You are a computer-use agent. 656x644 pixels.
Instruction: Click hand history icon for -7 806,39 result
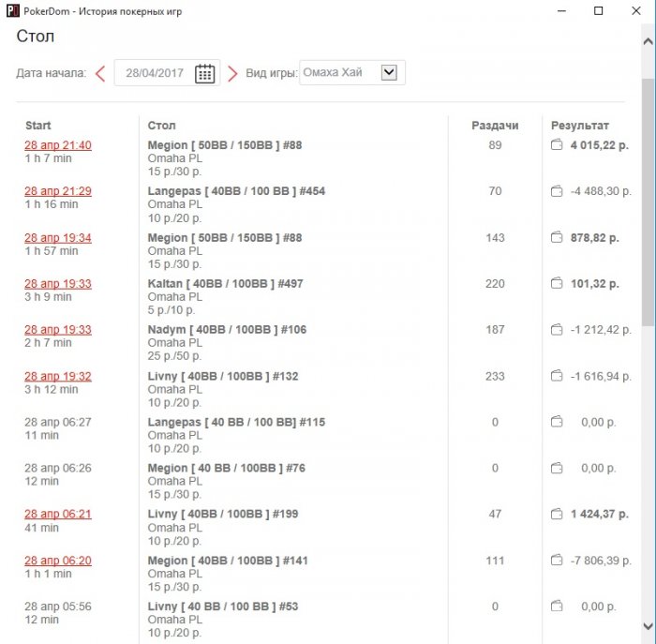coord(556,561)
